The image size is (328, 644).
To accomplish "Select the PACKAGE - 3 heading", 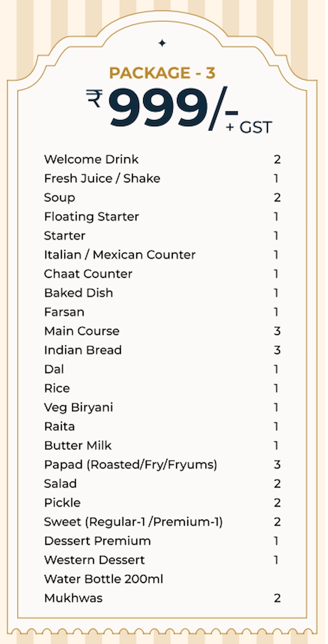I will click(x=162, y=73).
